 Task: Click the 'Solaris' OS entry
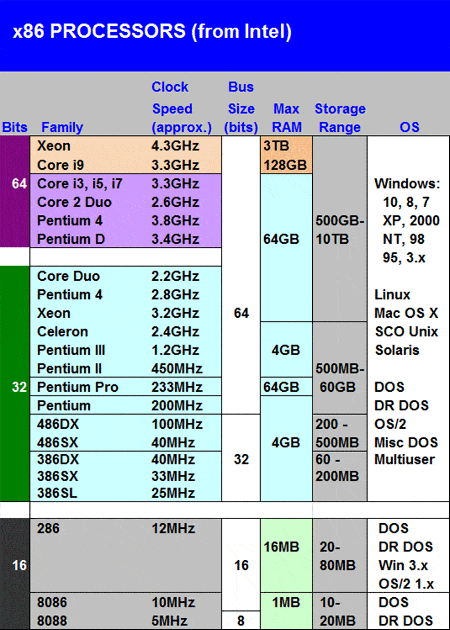click(397, 350)
